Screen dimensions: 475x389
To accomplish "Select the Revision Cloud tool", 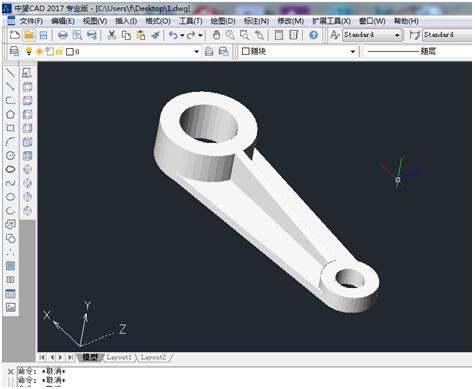I will click(10, 169).
